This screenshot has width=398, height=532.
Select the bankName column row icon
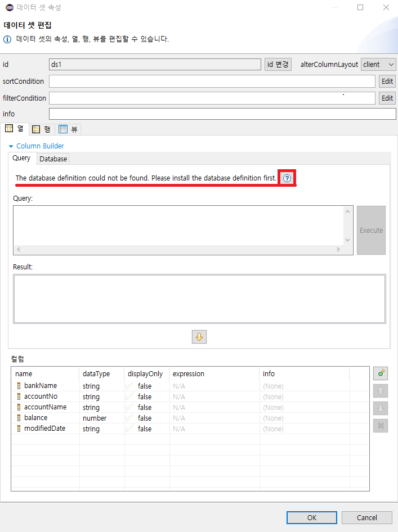pos(19,386)
